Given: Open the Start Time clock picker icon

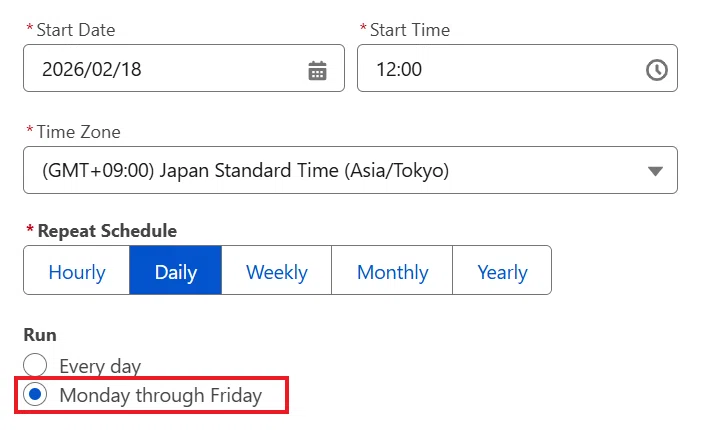Looking at the screenshot, I should coord(656,70).
